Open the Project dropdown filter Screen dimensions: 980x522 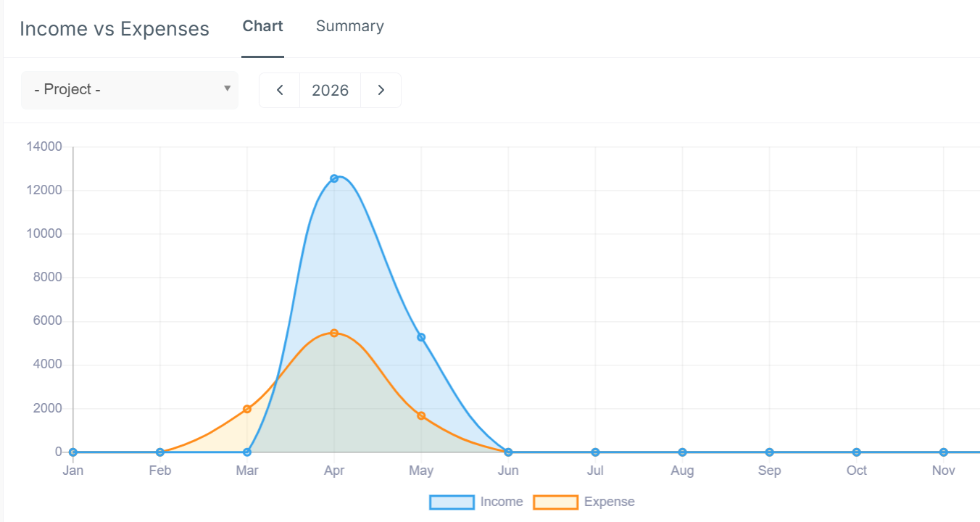130,90
